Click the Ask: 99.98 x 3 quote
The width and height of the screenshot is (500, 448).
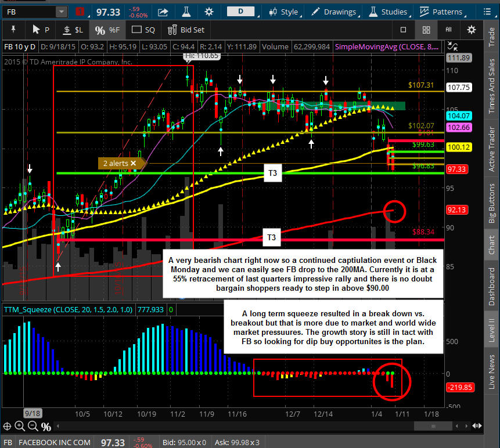click(x=237, y=442)
